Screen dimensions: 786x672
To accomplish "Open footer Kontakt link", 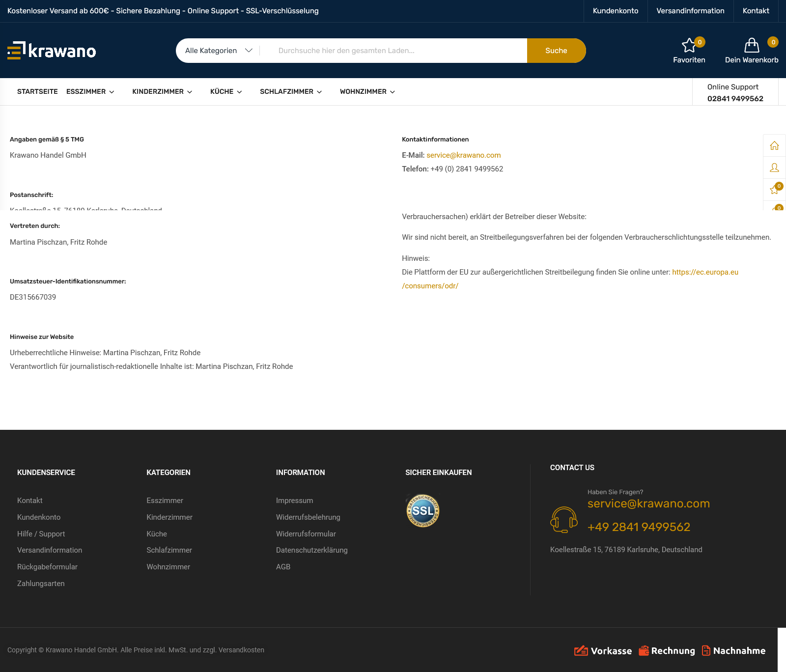I will 30,501.
